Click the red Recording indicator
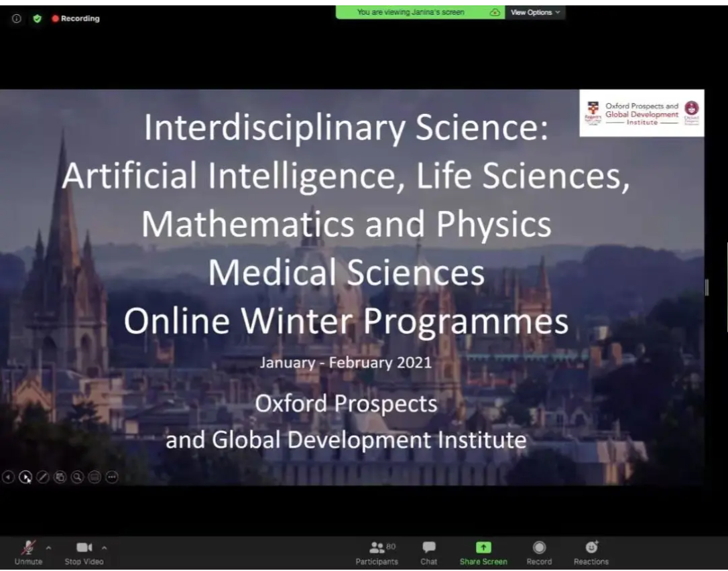This screenshot has width=728, height=571. [x=76, y=19]
